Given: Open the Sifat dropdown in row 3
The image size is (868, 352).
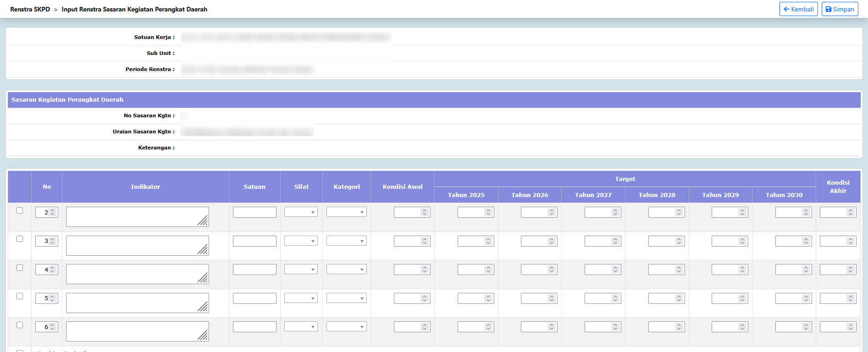Looking at the screenshot, I should pos(301,241).
